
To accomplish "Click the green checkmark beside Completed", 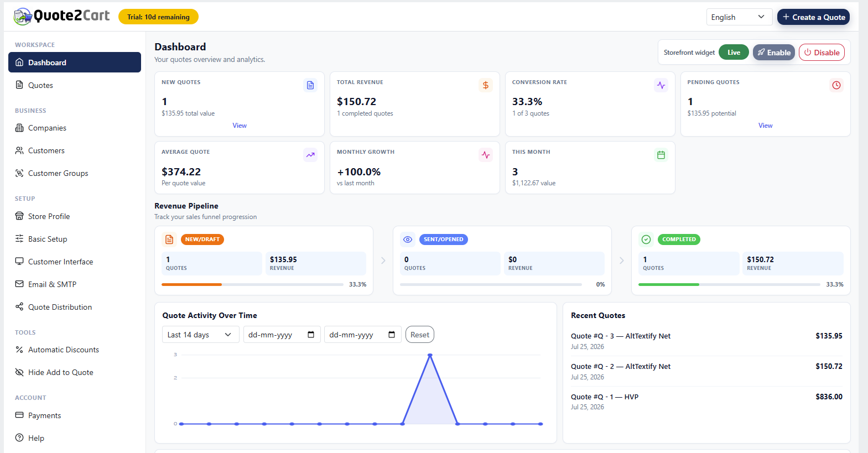I will click(646, 239).
